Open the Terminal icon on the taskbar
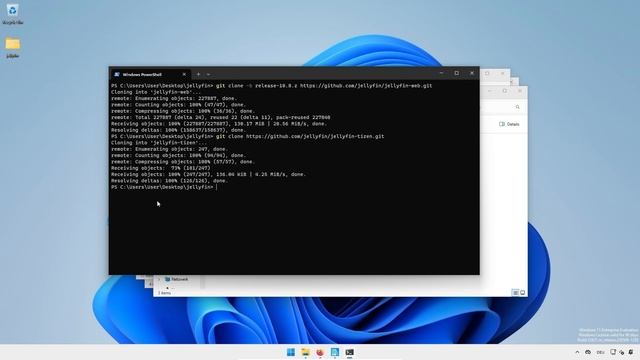This screenshot has width=640, height=360. 349,352
